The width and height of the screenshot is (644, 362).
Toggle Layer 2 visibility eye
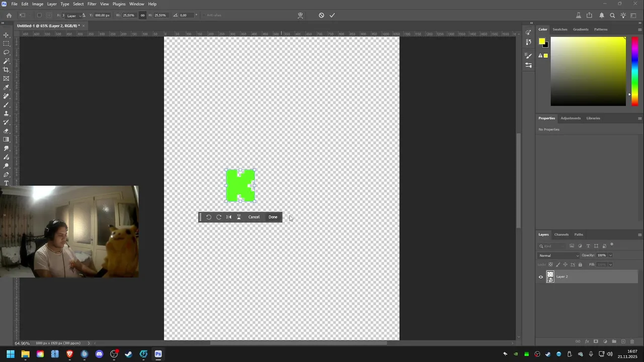(x=541, y=277)
